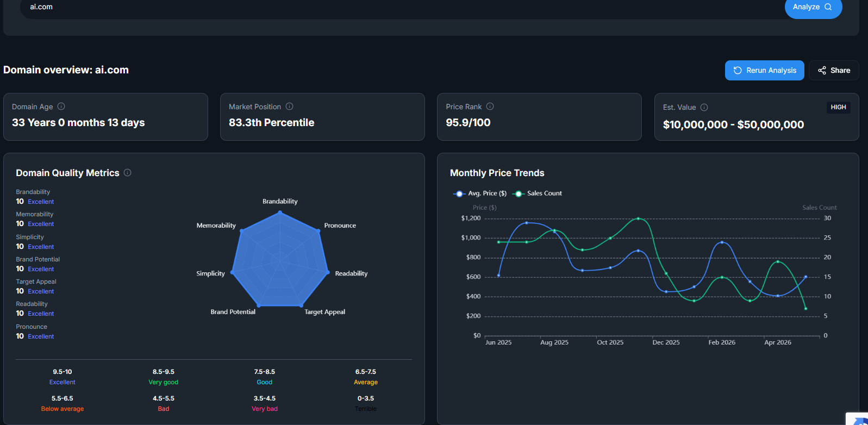Click the "Below average" rating scale label
868x425 pixels.
pos(63,409)
